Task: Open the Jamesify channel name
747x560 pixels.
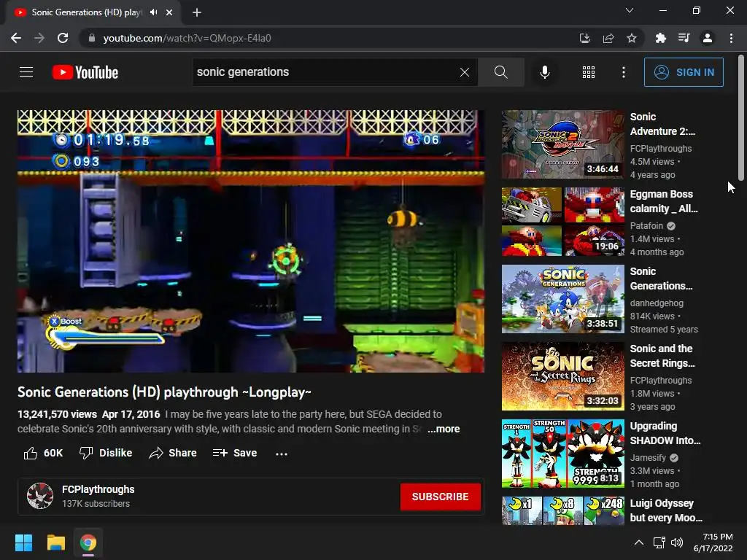Action: (x=648, y=458)
